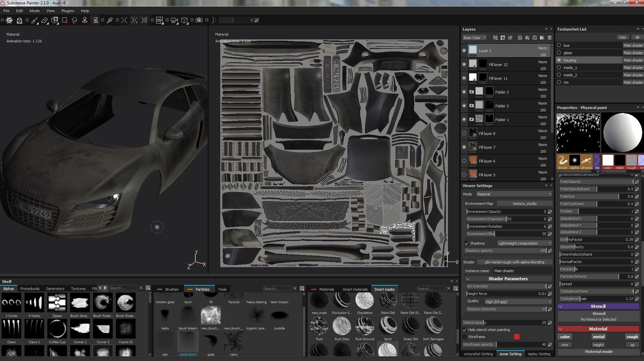Open the Quality High (64 spp) dropdown
The width and height of the screenshot is (644, 361).
tap(518, 301)
